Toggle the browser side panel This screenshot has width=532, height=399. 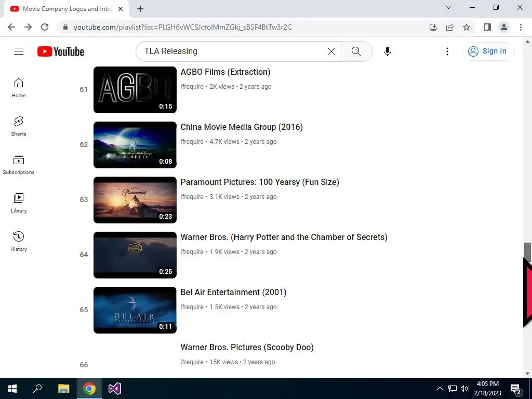[x=487, y=27]
